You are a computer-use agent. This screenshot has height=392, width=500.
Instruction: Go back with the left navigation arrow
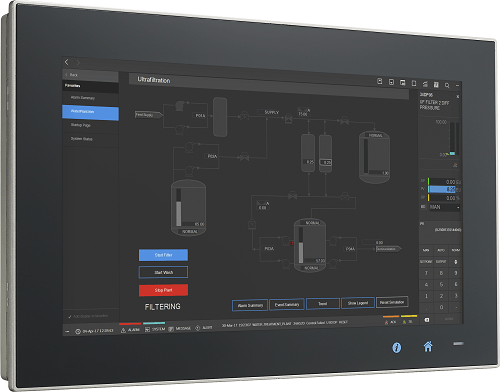pyautogui.click(x=67, y=62)
